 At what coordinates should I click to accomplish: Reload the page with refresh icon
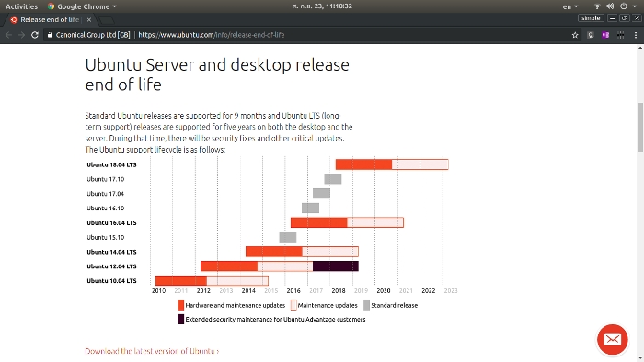tap(35, 35)
